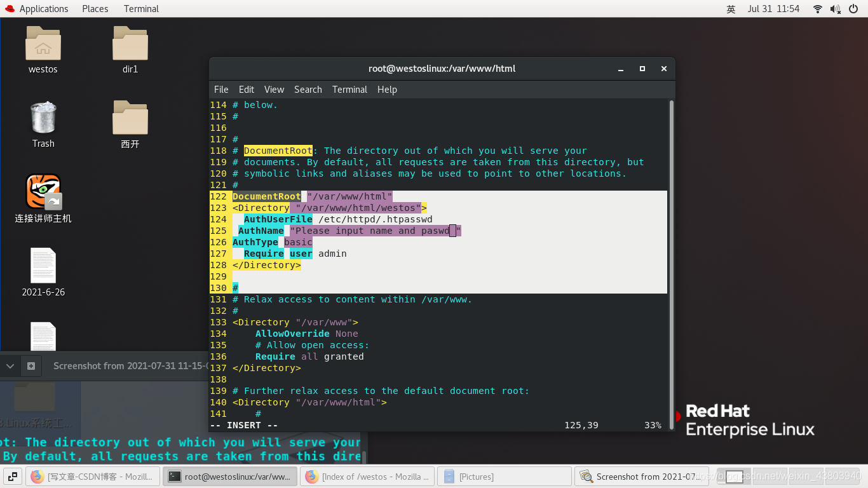868x488 pixels.
Task: Open the terminal's Terminal menu
Action: [349, 90]
